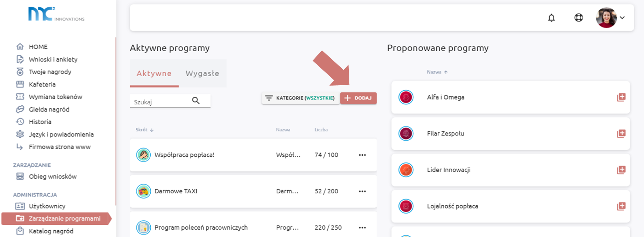Click the Szukaj search field
This screenshot has width=644, height=237.
(x=160, y=102)
